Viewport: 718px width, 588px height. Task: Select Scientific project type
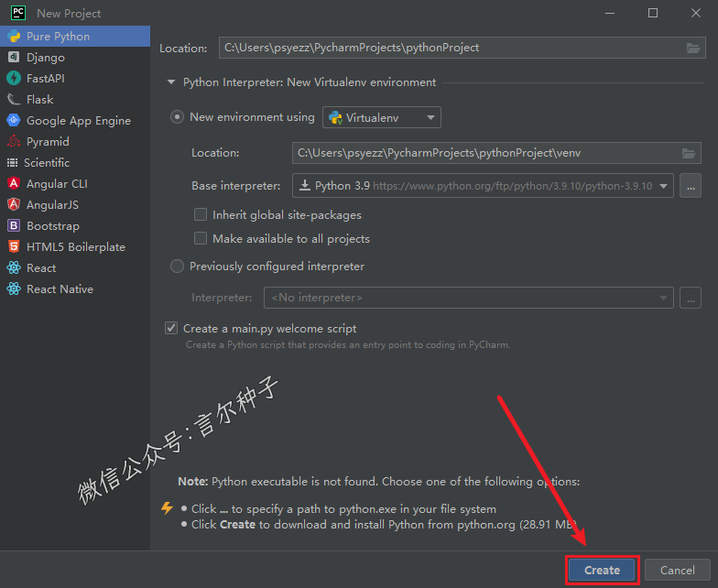[x=75, y=163]
